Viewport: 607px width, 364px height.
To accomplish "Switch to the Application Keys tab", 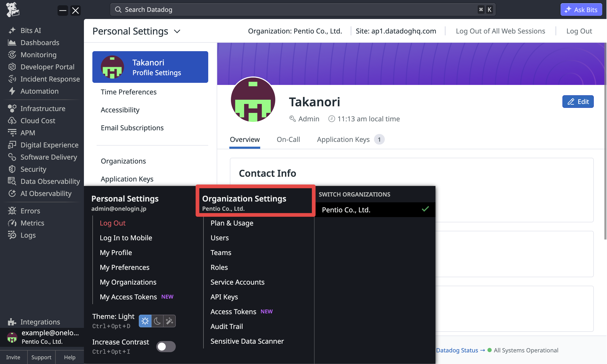I will click(350, 140).
